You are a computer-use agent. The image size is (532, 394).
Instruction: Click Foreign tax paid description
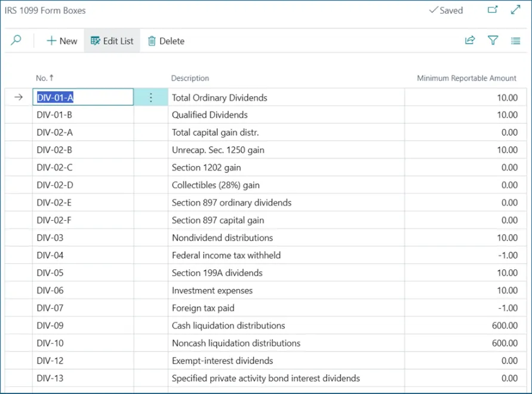[203, 308]
